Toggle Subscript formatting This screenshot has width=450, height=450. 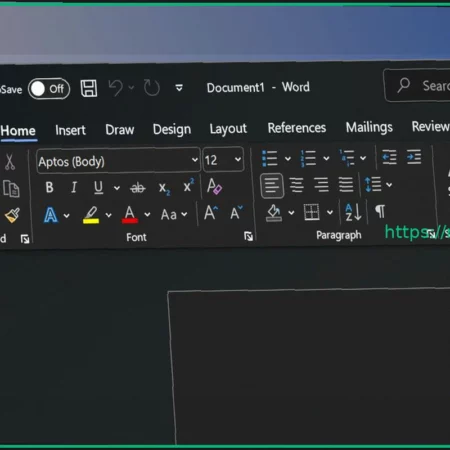(x=164, y=188)
